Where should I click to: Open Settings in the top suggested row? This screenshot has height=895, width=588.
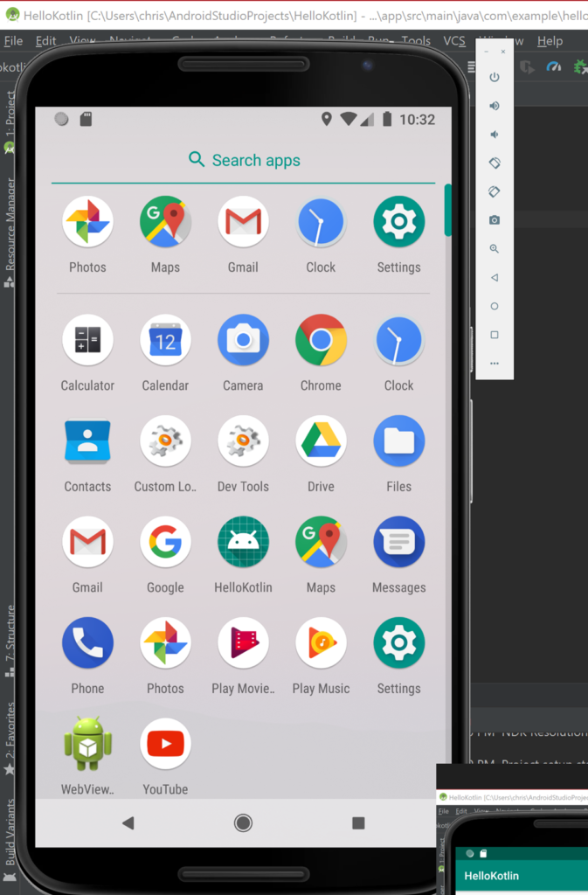[x=398, y=221]
